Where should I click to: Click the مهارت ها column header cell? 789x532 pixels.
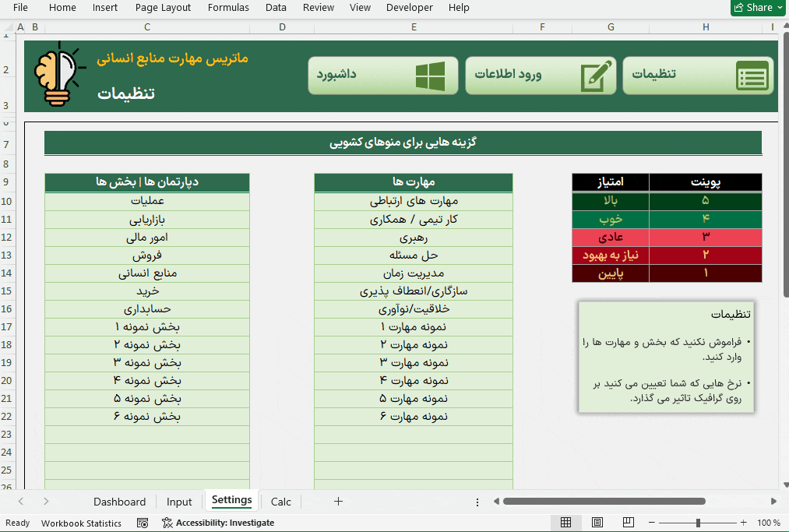click(x=414, y=182)
